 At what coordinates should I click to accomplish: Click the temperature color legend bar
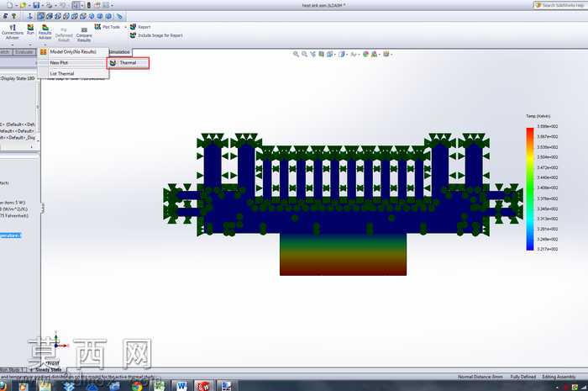click(530, 188)
